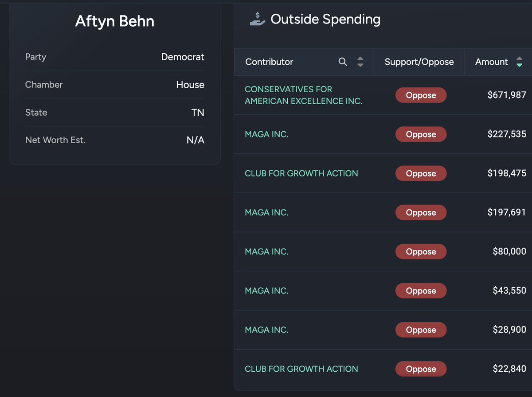Screen dimensions: 532x397
Task: Click the Outside Spending hand-with-dollar icon
Action: point(257,19)
